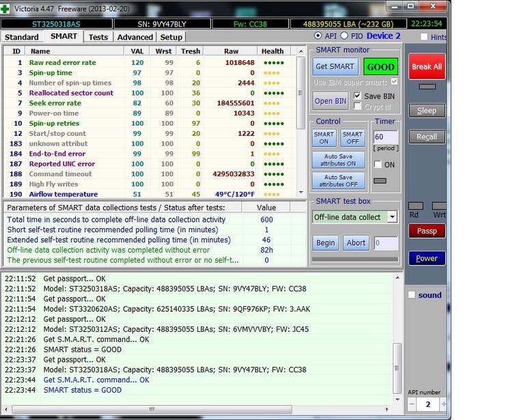This screenshot has height=420, width=515.
Task: Click the SMART ON button
Action: 324,138
